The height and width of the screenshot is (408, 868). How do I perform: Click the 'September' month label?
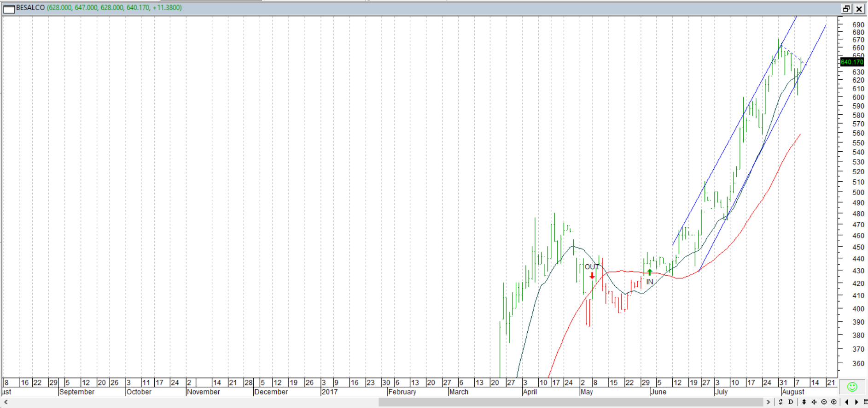[x=77, y=392]
